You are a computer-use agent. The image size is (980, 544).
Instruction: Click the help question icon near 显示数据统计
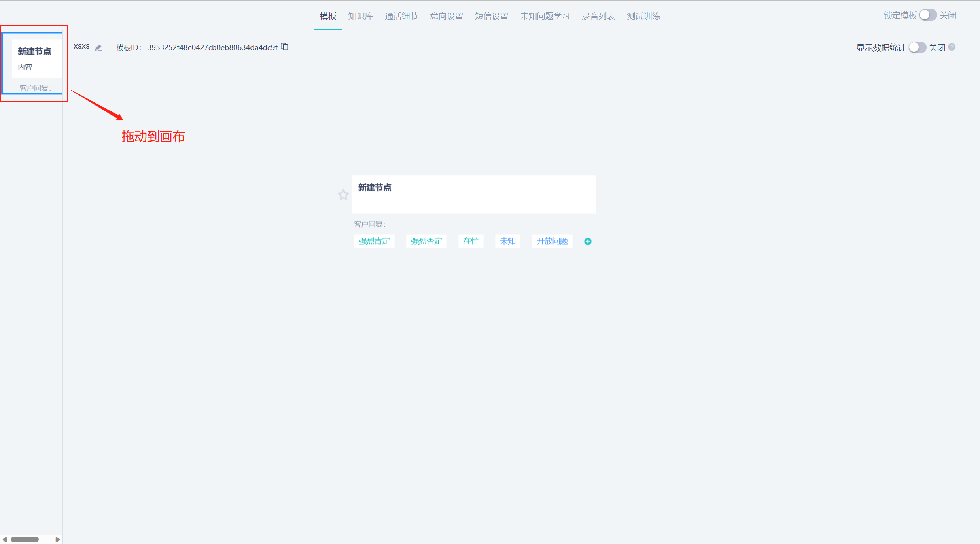pos(952,47)
